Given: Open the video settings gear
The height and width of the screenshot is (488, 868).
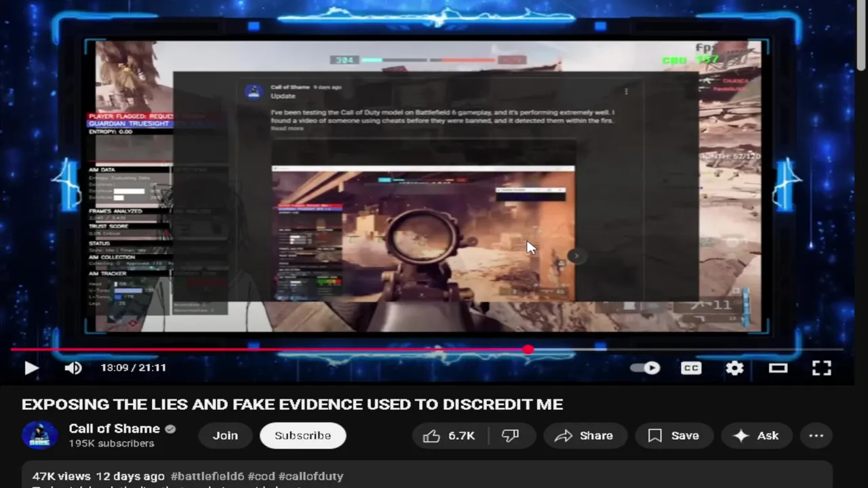Looking at the screenshot, I should [x=734, y=368].
